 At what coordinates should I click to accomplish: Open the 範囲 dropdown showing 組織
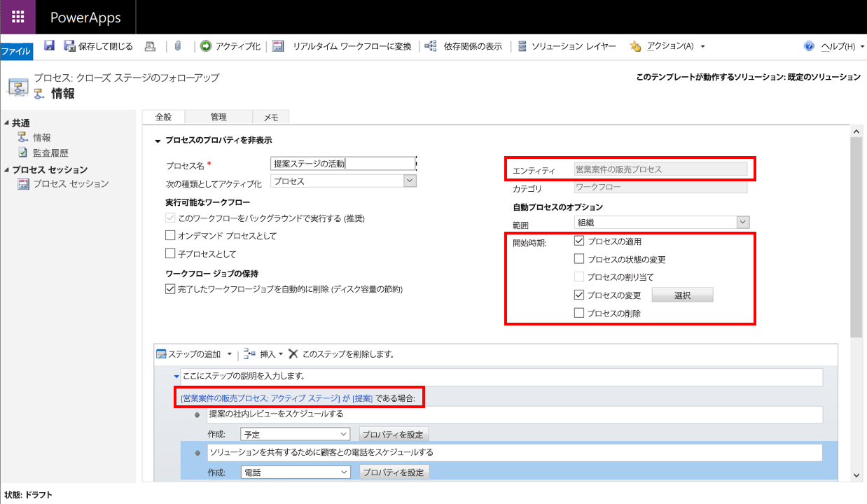pos(742,222)
